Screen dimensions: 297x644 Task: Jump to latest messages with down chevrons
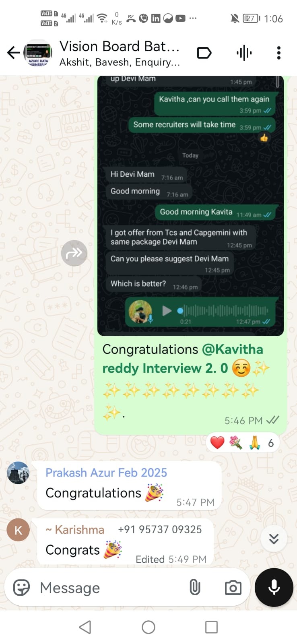[x=274, y=539]
